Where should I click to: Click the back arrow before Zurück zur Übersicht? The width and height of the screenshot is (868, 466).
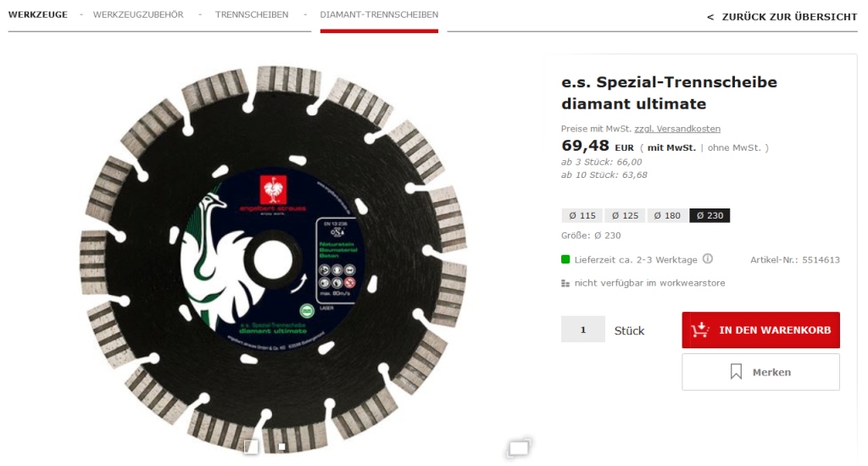710,17
